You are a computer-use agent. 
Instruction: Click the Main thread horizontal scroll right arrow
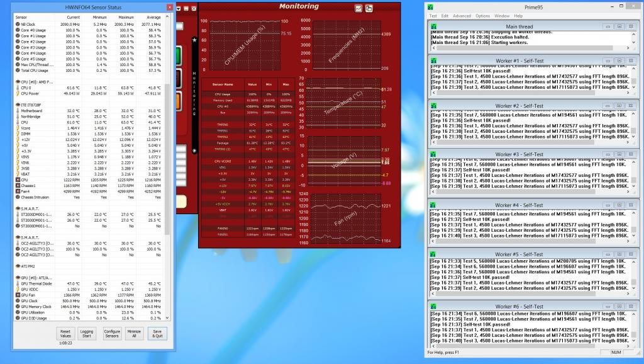pos(628,48)
